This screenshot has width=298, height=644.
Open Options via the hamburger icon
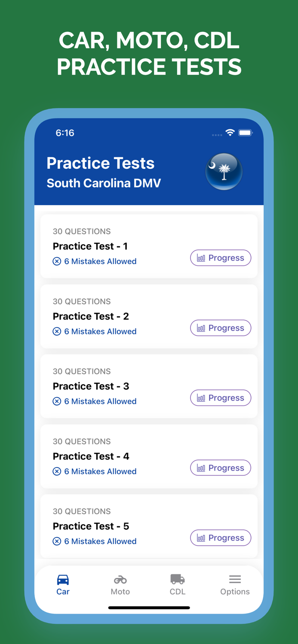pos(235,579)
